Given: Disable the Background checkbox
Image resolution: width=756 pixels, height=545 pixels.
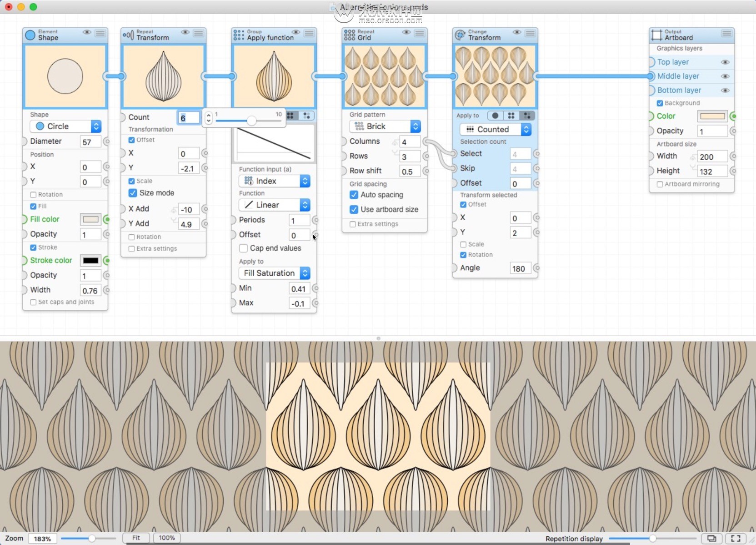Looking at the screenshot, I should point(660,103).
